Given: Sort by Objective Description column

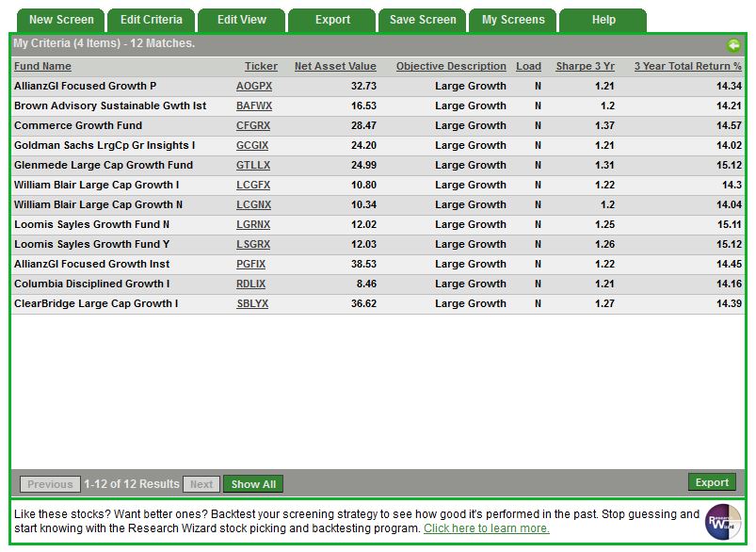Looking at the screenshot, I should [451, 66].
